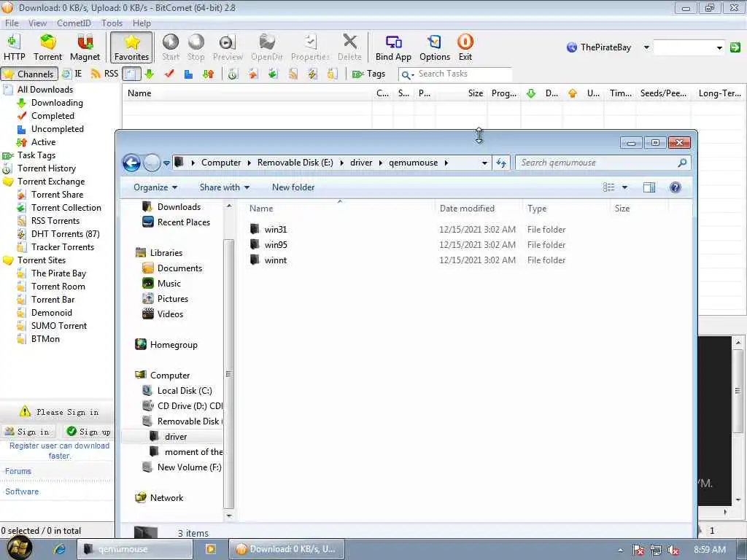Click the Explorer refresh button

(501, 163)
